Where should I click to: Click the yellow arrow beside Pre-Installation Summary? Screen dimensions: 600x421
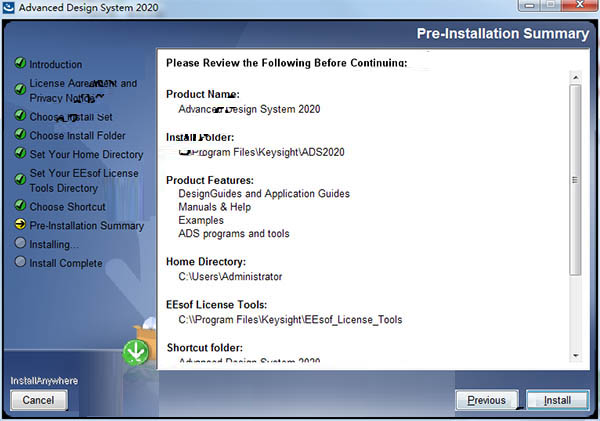20,224
